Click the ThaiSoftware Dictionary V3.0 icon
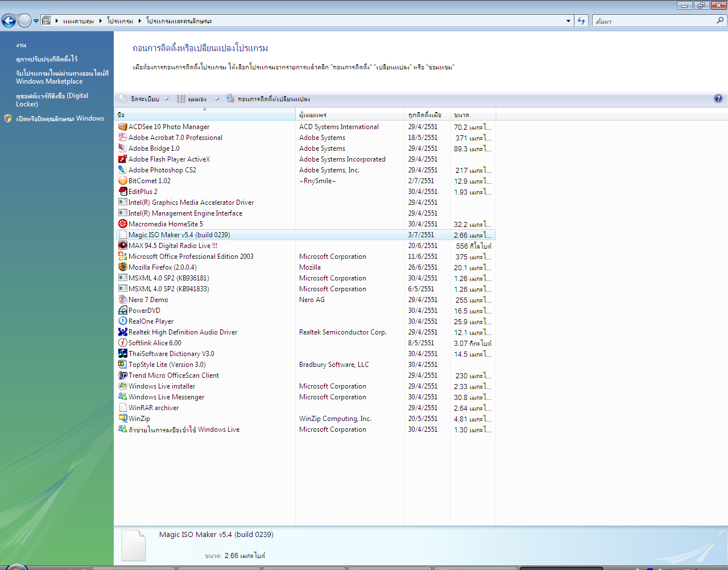 (122, 354)
